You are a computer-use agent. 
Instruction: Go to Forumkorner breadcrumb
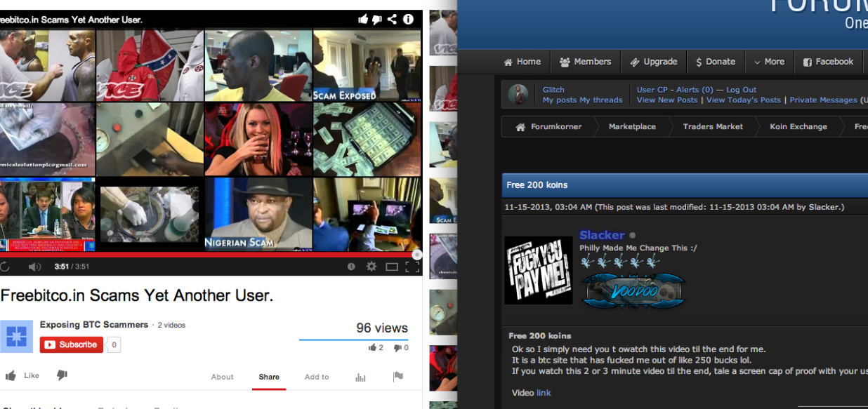click(548, 127)
